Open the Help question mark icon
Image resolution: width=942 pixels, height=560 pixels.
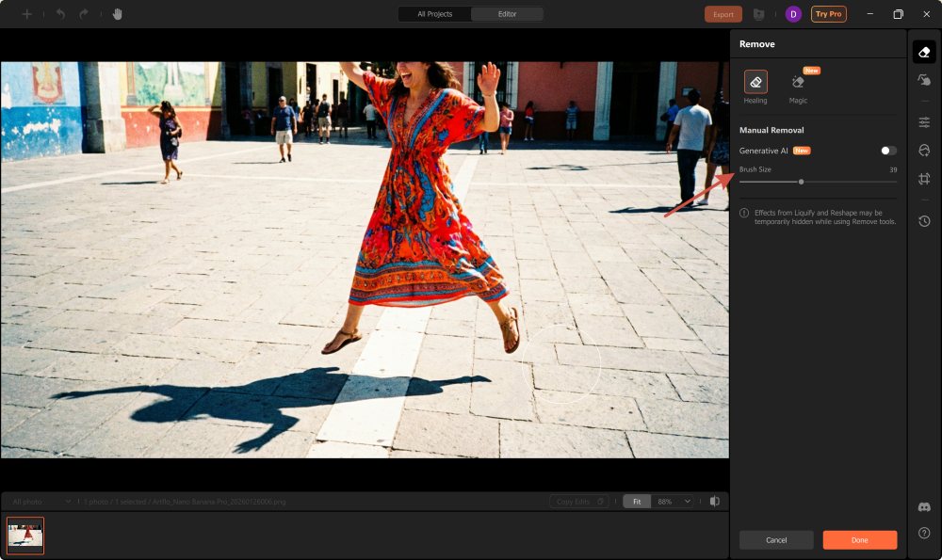924,533
